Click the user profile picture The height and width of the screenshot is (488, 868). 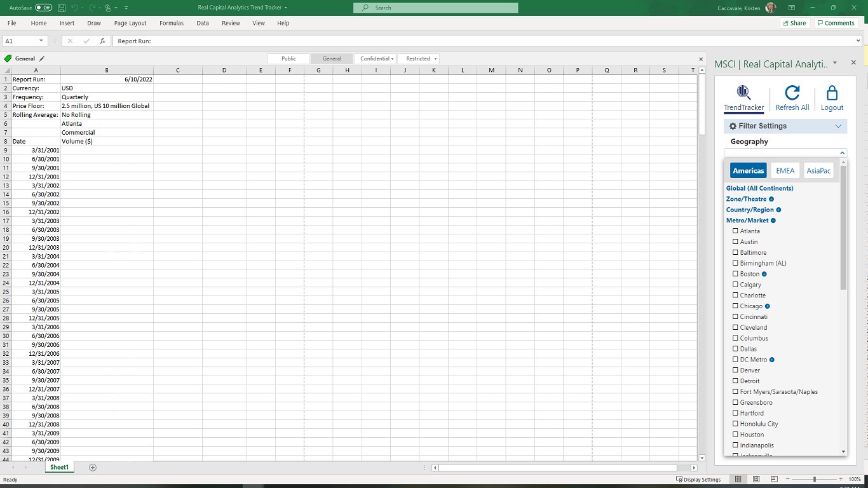(x=771, y=8)
